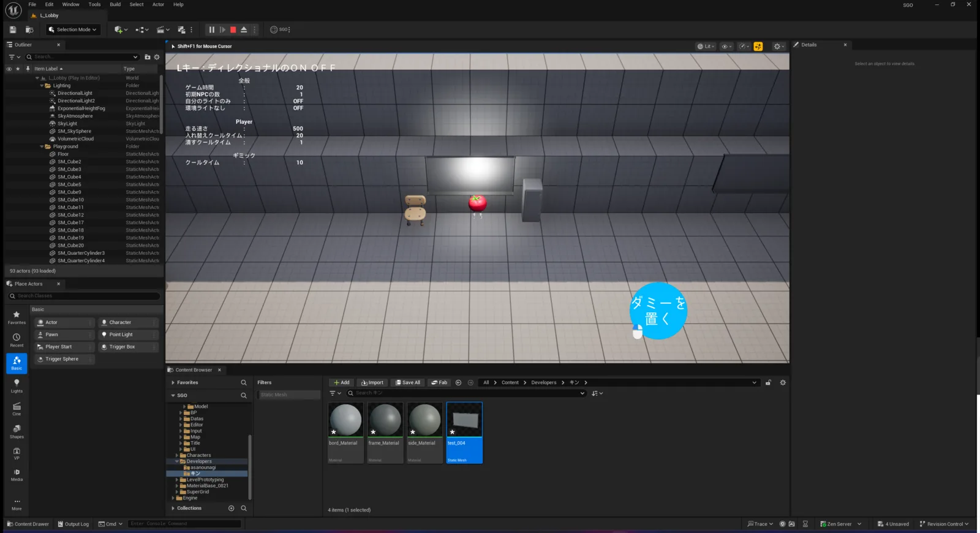Click the Save All button

408,382
